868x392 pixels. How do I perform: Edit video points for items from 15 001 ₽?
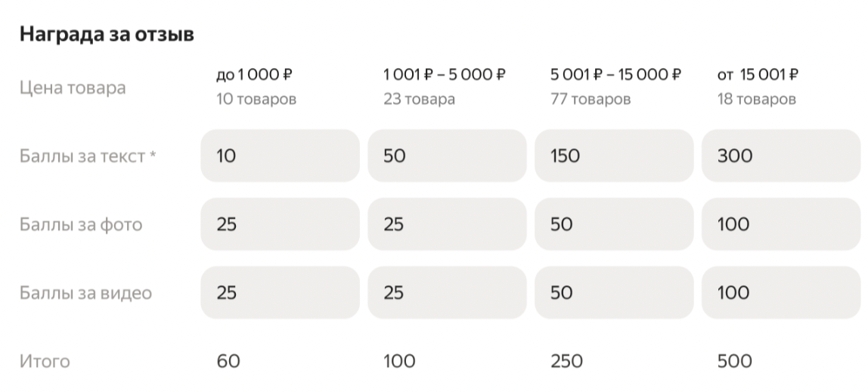tap(783, 292)
